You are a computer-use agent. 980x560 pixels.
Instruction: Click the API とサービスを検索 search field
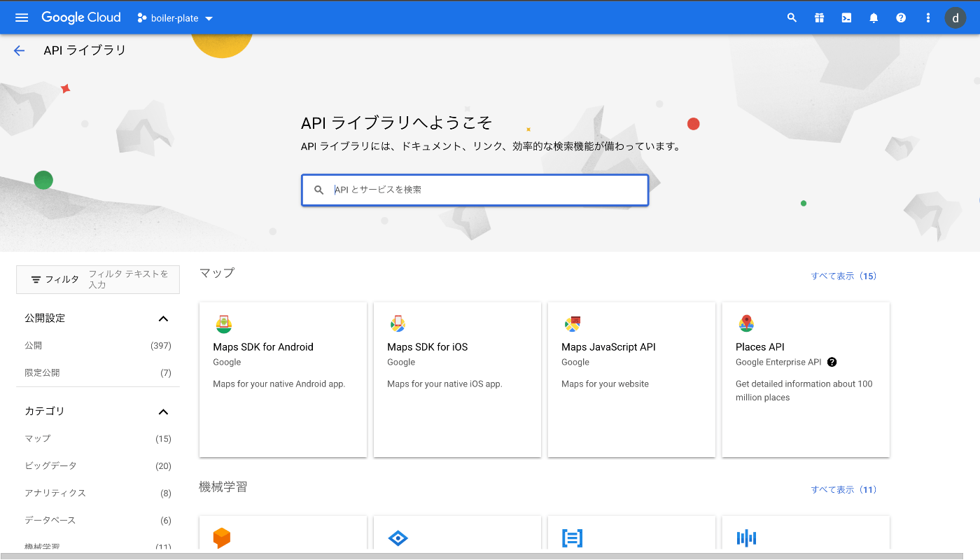pos(475,190)
